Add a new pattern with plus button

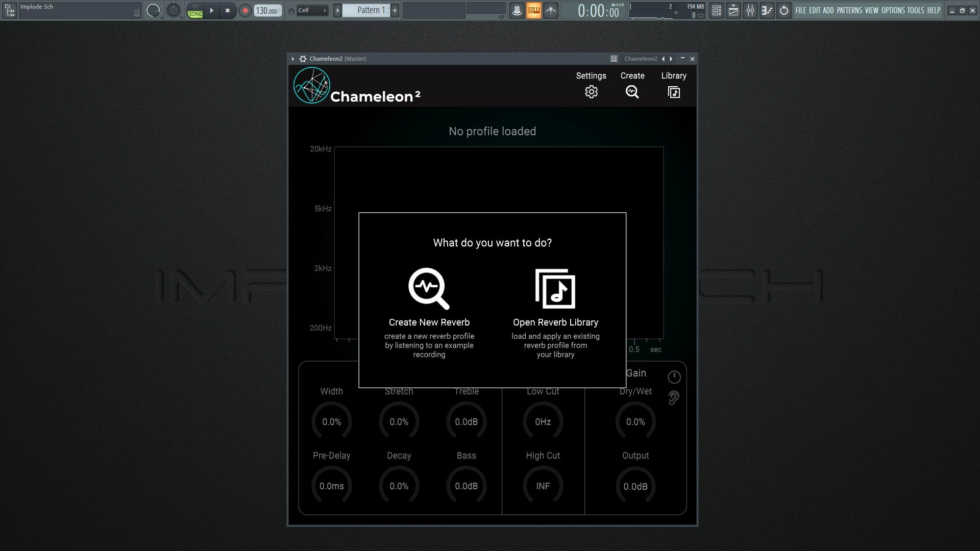395,10
